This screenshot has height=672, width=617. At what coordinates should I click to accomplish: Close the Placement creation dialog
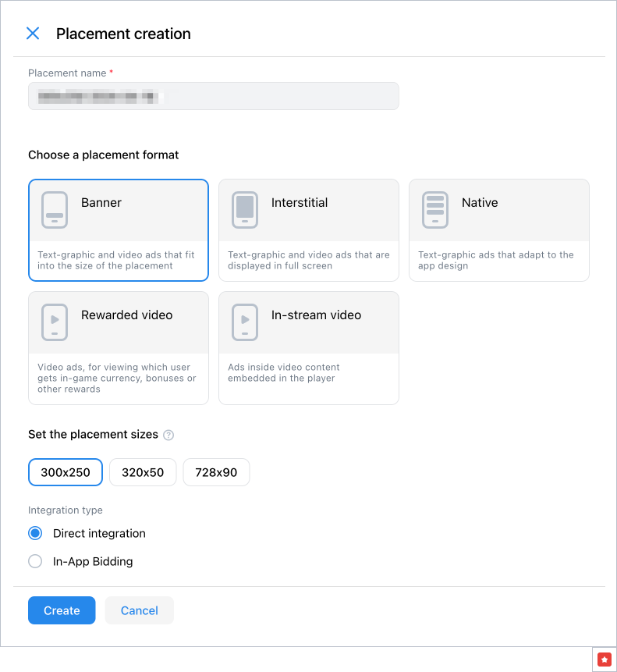click(33, 34)
